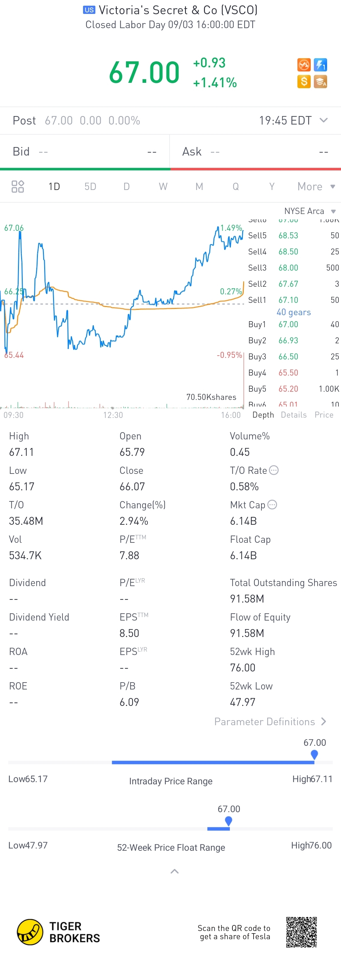Viewport: 341px width, 980px height.
Task: Collapse the details with the up chevron
Action: click(x=175, y=871)
